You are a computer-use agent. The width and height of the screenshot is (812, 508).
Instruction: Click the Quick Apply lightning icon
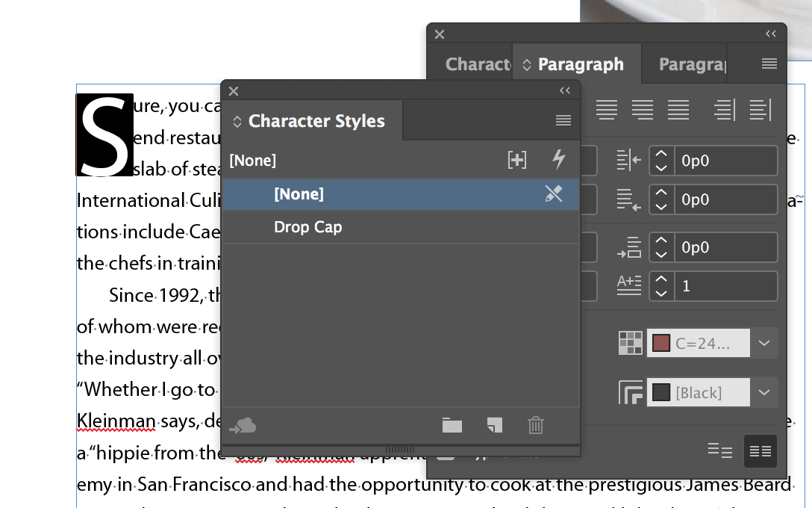tap(559, 159)
